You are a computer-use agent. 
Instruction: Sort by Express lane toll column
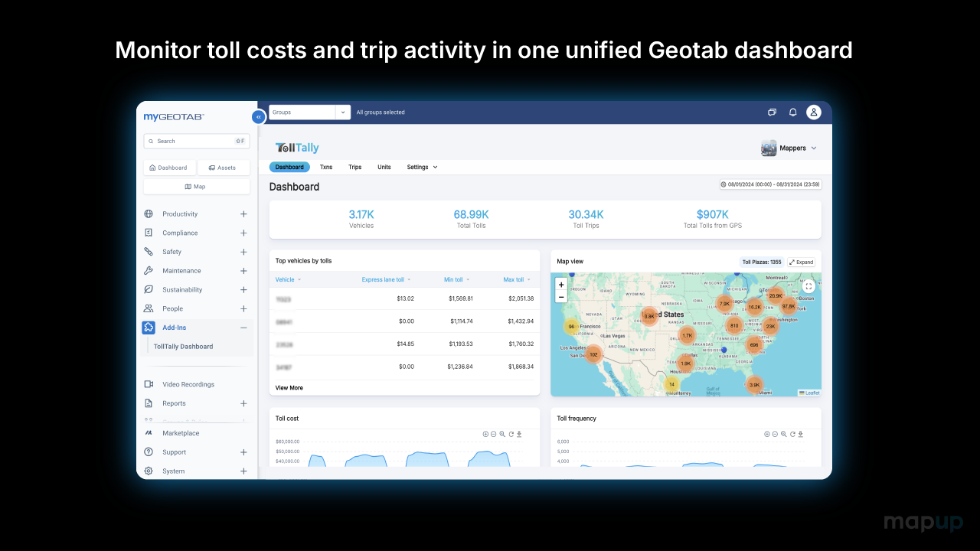click(x=386, y=280)
